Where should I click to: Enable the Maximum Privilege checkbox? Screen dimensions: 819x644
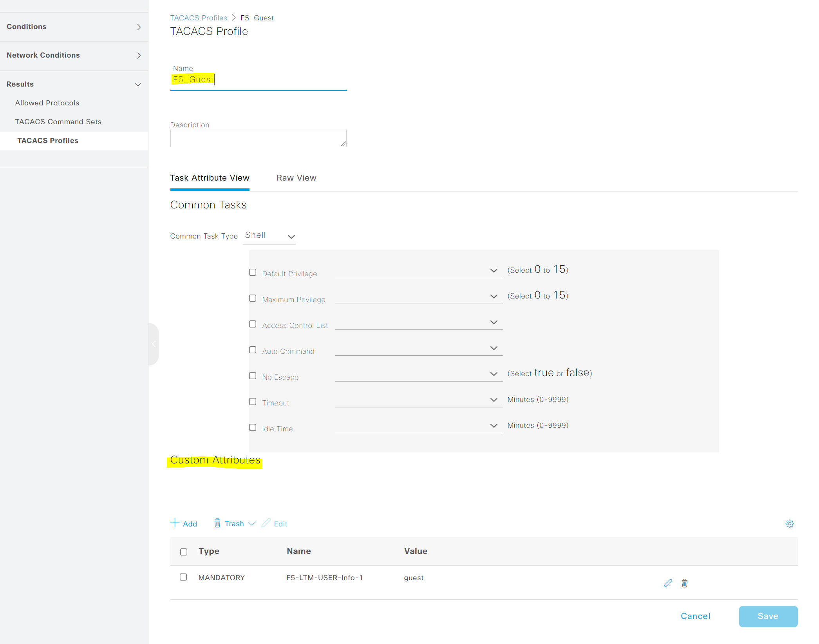coord(253,298)
